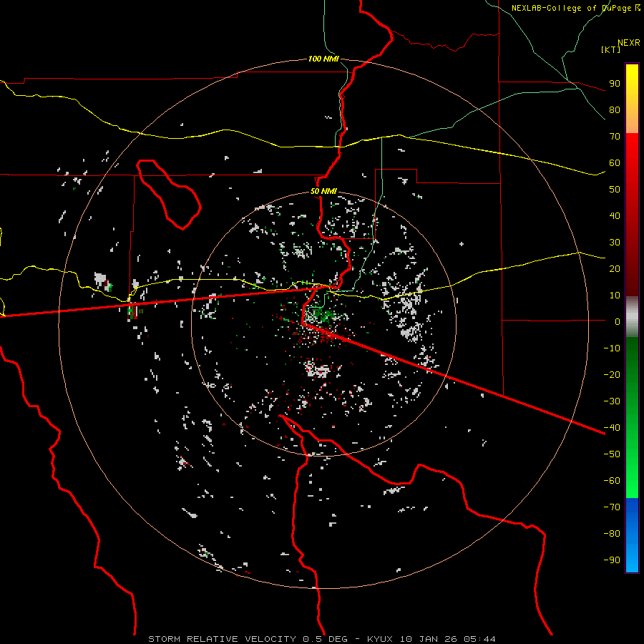644x644 pixels.
Task: Click the -20 value on the velocity scale
Action: pos(612,374)
